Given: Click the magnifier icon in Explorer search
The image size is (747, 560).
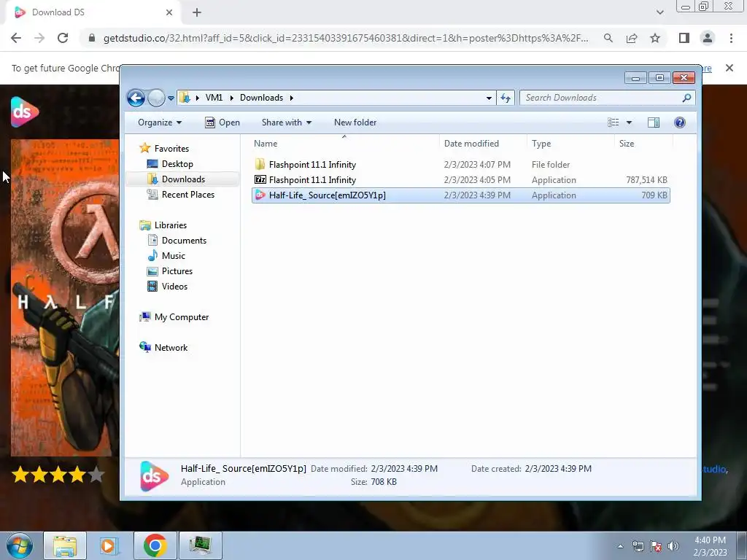Looking at the screenshot, I should pos(686,98).
